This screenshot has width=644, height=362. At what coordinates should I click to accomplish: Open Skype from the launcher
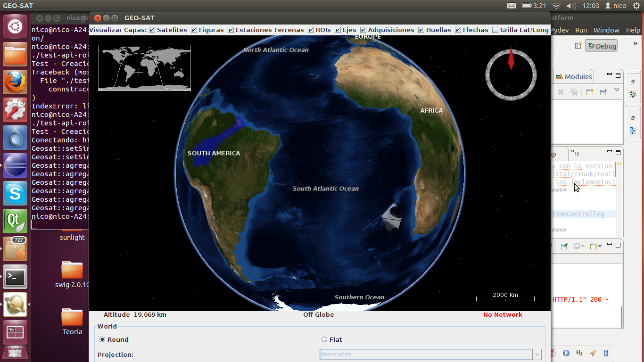click(15, 193)
